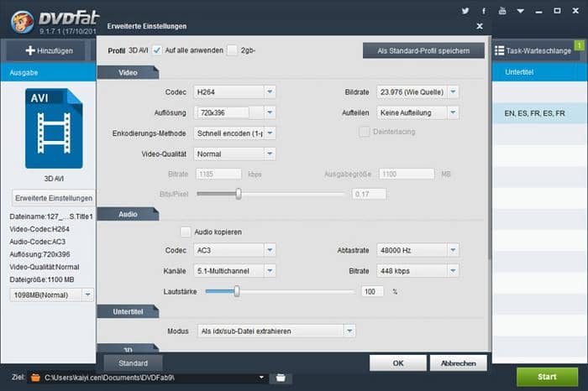Adjust the Lautstärke volume slider
588x391 pixels.
click(x=237, y=291)
